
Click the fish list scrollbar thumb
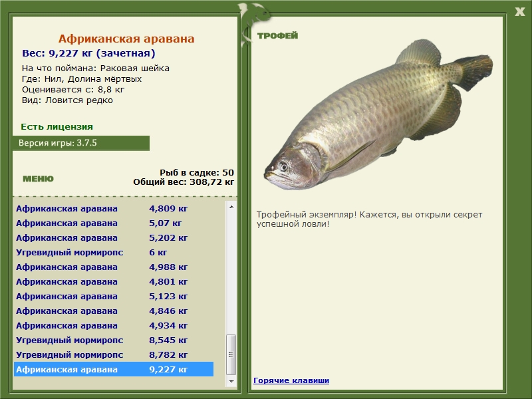(231, 354)
